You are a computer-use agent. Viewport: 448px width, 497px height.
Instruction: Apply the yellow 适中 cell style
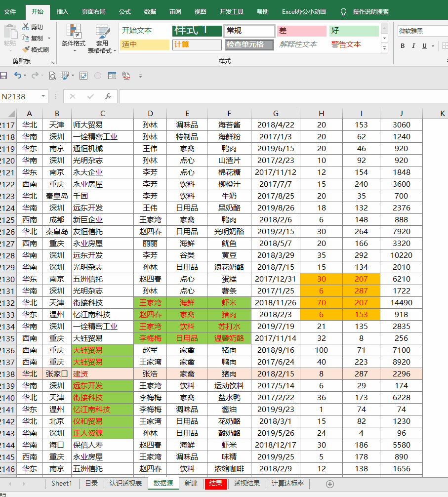click(144, 44)
